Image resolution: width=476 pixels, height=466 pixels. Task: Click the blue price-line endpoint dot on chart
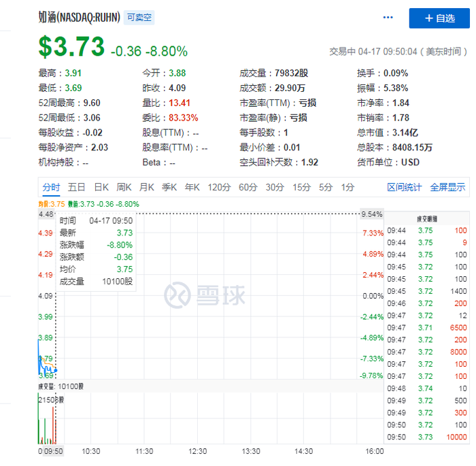point(56,370)
